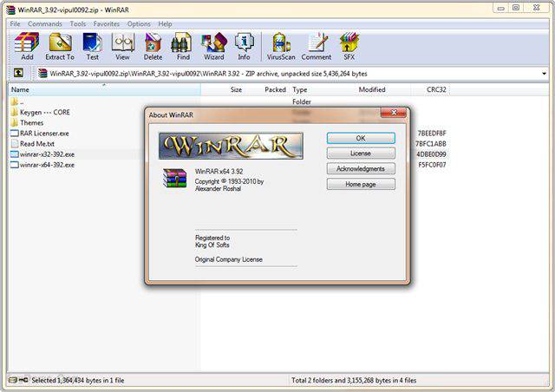The height and width of the screenshot is (392, 555).
Task: Open the Help menu
Action: pos(165,24)
